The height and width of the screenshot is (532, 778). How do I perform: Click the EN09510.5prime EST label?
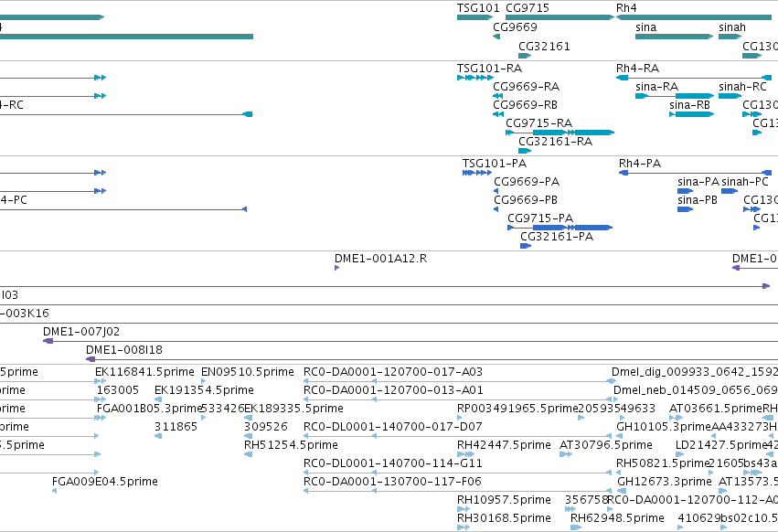pyautogui.click(x=248, y=372)
